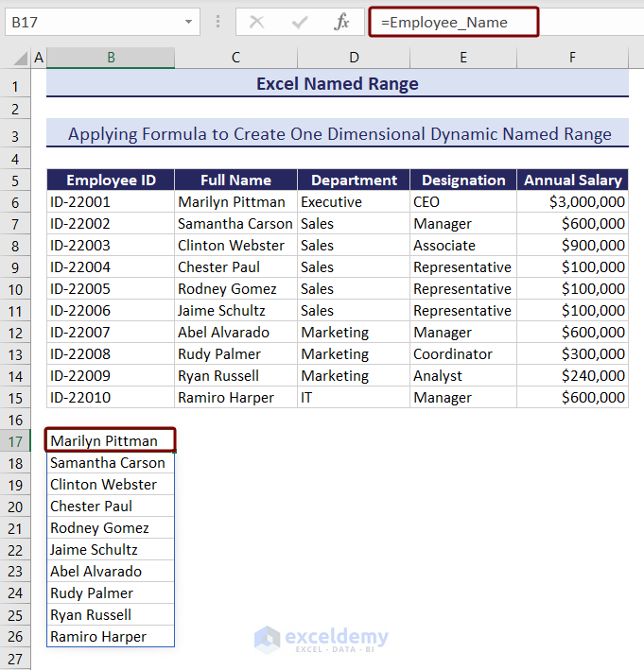Select row 5 header
The image size is (644, 670).
pos(15,180)
